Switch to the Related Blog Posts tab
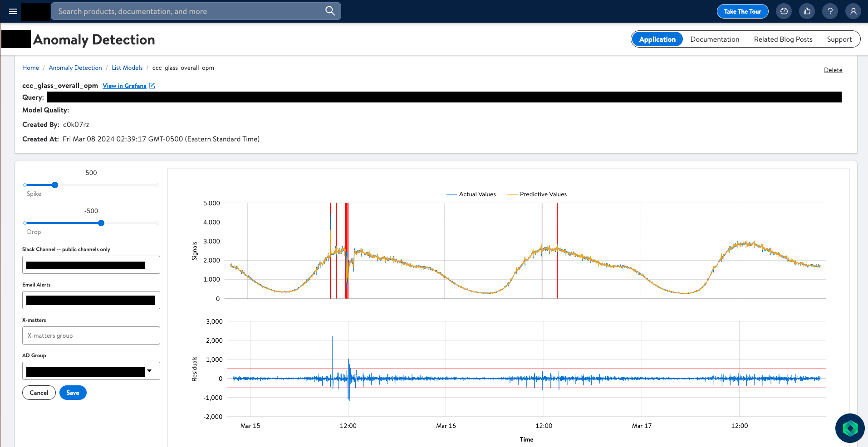This screenshot has height=447, width=868. tap(783, 39)
